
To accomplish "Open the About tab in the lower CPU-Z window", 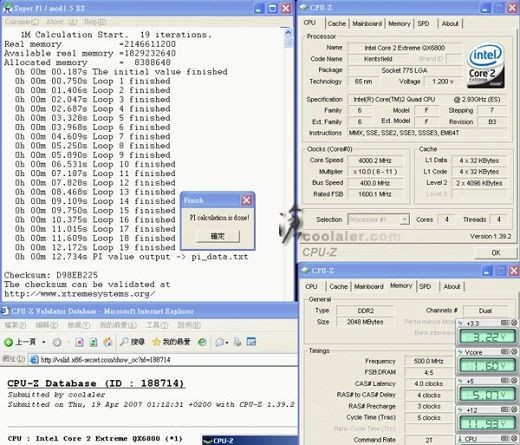I will coord(452,287).
